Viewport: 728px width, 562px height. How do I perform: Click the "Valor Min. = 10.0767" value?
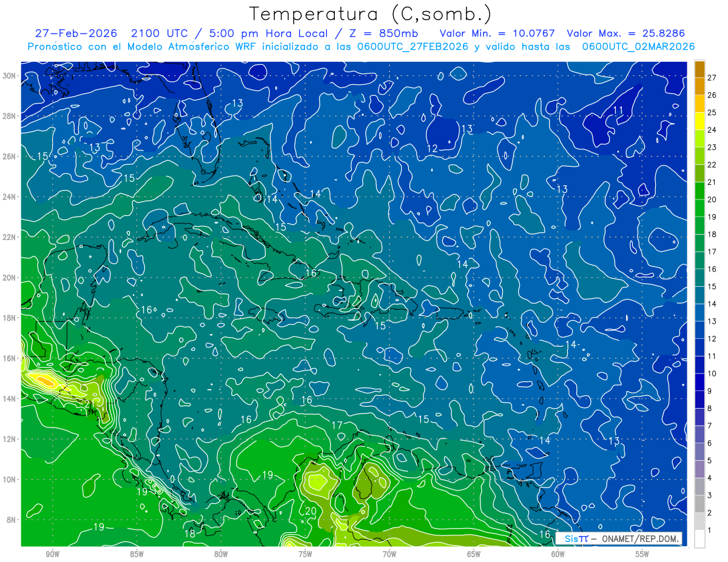click(496, 33)
